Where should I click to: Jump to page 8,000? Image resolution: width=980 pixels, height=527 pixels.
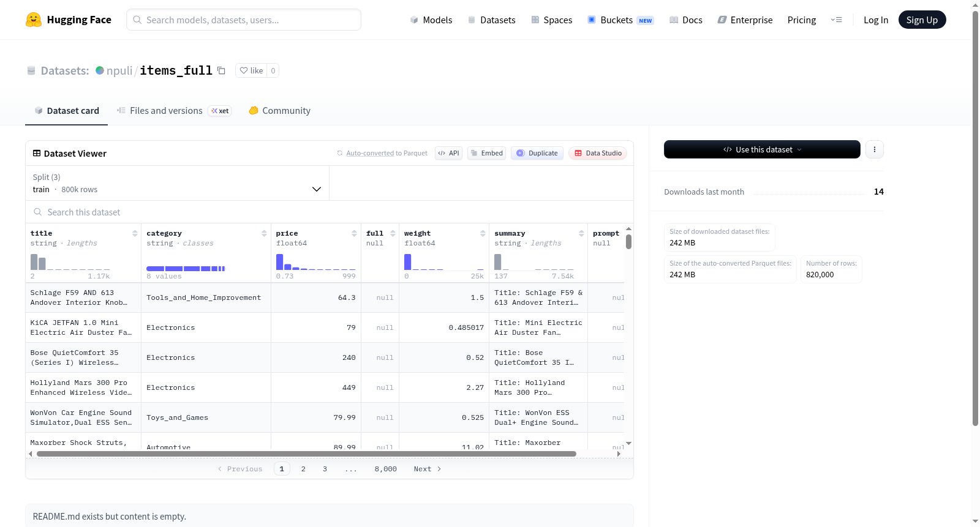(386, 469)
